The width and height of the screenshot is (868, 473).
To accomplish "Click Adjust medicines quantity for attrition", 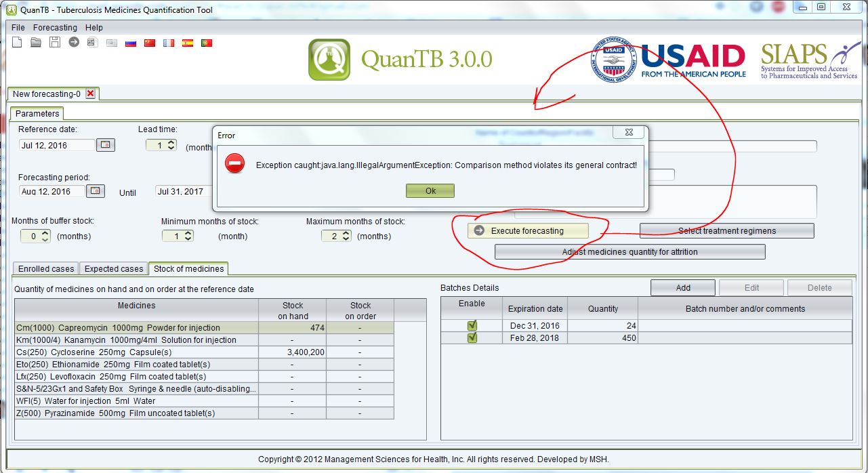I will pyautogui.click(x=629, y=252).
